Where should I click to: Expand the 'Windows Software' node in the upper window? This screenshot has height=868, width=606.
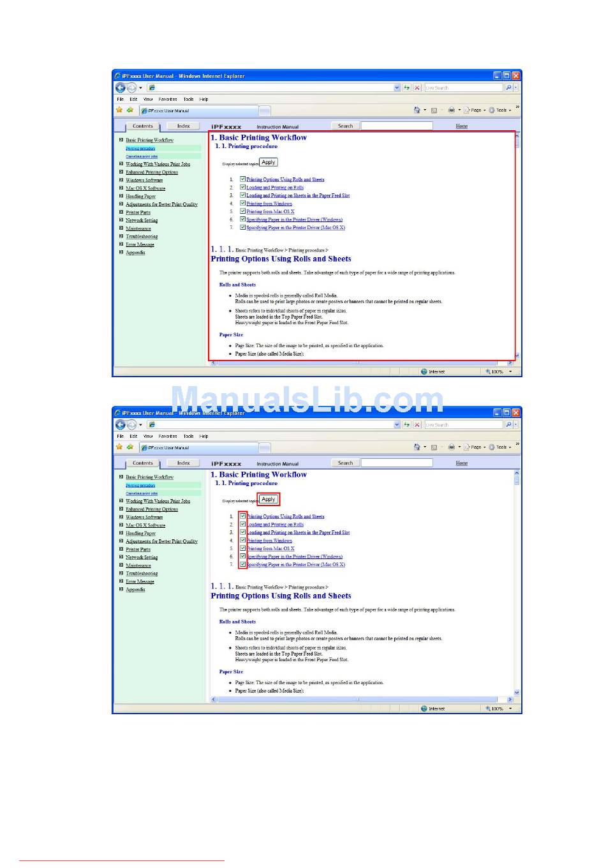point(121,180)
